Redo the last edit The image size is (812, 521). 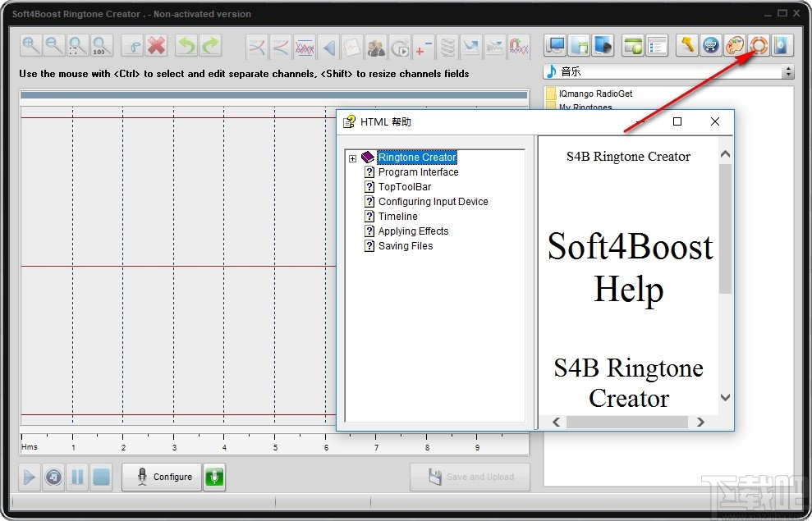coord(208,46)
